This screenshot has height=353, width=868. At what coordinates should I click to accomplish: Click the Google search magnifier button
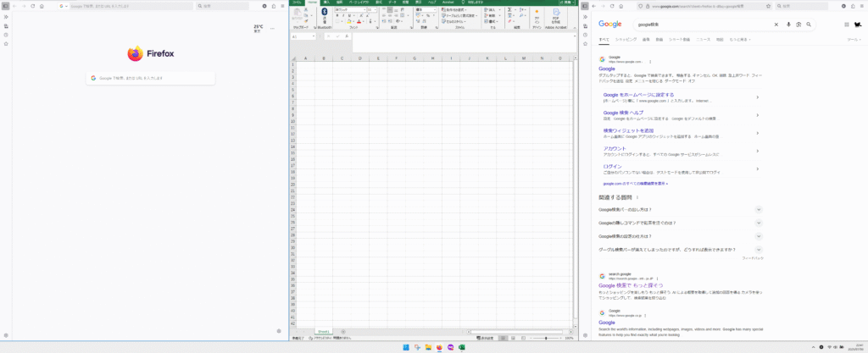[809, 25]
